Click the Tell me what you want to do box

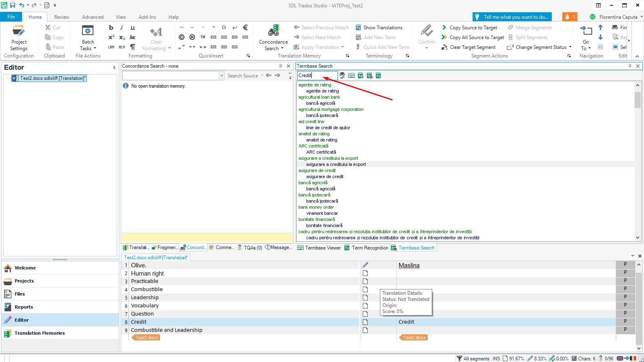tap(512, 17)
